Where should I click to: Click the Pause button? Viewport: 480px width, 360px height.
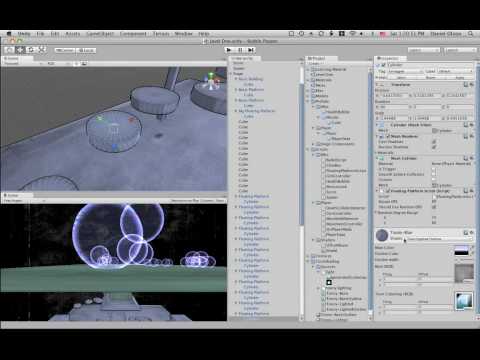click(x=240, y=50)
